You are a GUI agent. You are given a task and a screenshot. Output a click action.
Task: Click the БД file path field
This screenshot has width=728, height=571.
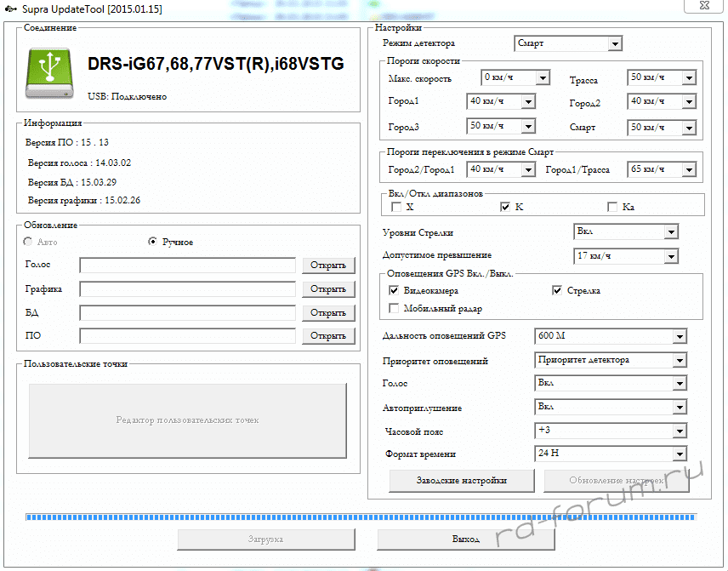tap(188, 312)
